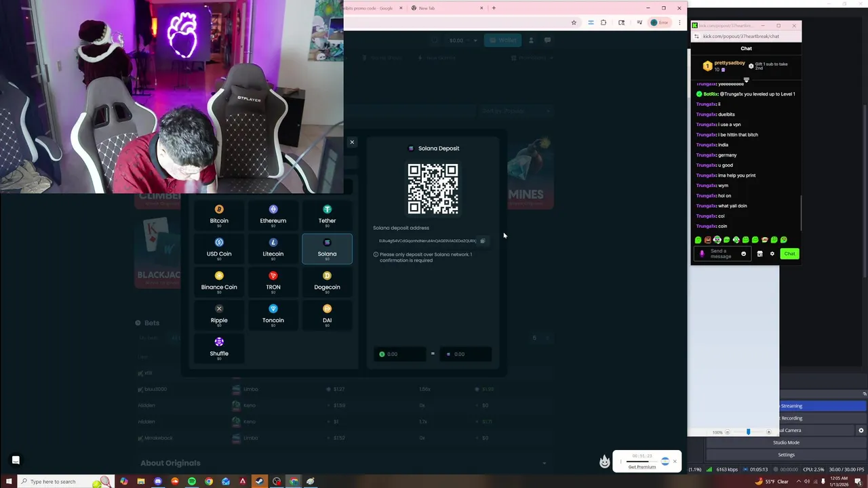Screen dimensions: 868x488
Task: Open the support chat bubble at bottom-left
Action: coord(16,460)
